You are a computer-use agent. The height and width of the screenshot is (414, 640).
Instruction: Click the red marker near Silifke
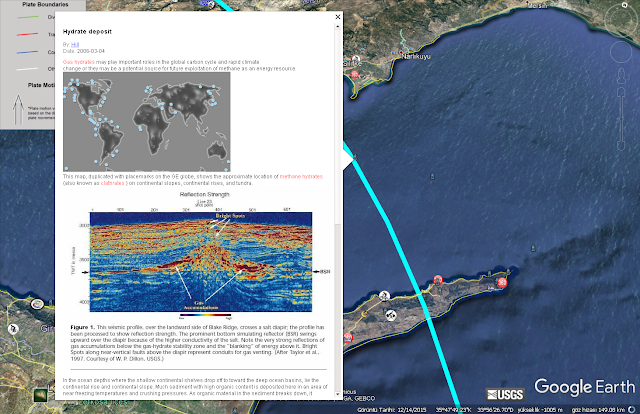[x=354, y=75]
